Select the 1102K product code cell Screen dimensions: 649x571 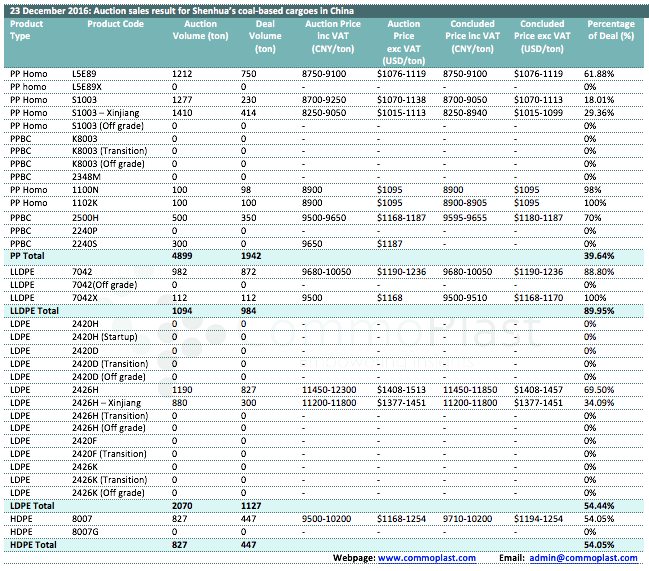coord(86,202)
